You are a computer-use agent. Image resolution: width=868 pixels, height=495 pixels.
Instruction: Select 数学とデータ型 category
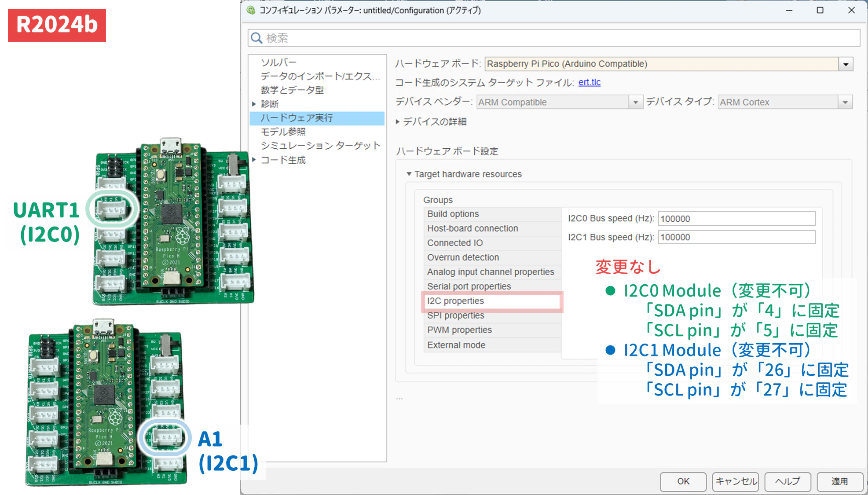[x=292, y=90]
